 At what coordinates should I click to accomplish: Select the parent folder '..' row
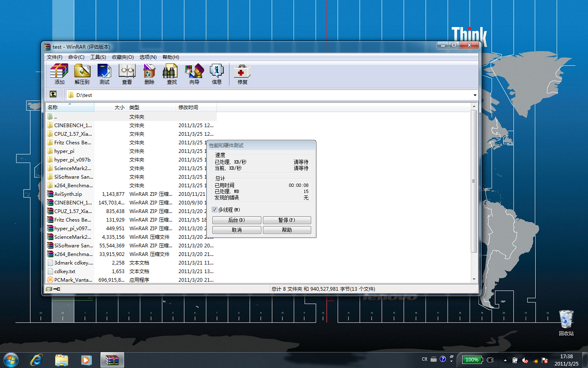point(131,117)
